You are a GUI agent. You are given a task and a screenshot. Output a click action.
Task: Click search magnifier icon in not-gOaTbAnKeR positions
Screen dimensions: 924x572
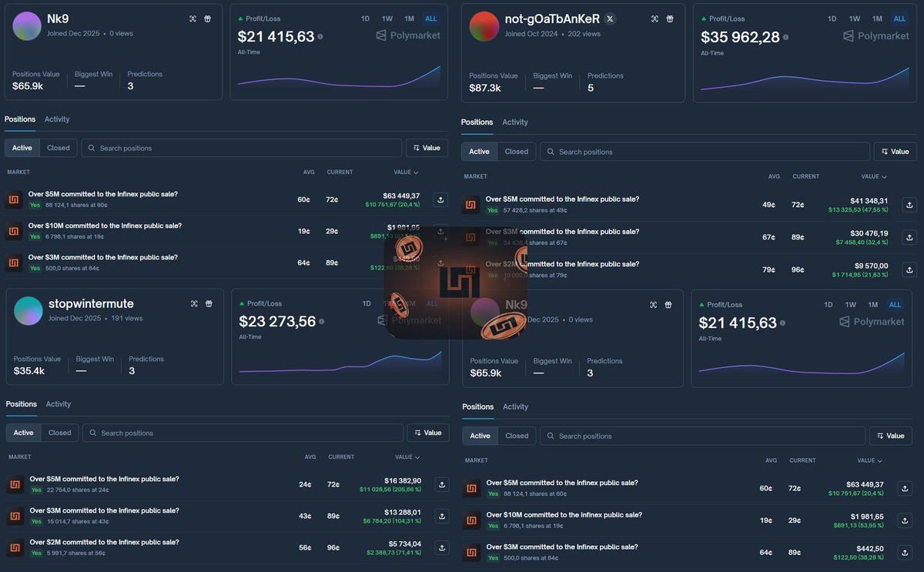550,152
